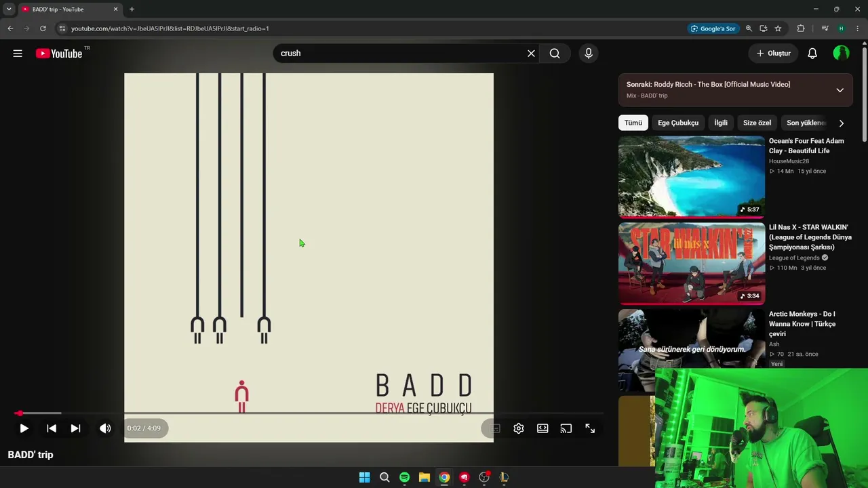Viewport: 868px width, 488px height.
Task: Open the YouTube guide hamburger menu
Action: pos(18,54)
